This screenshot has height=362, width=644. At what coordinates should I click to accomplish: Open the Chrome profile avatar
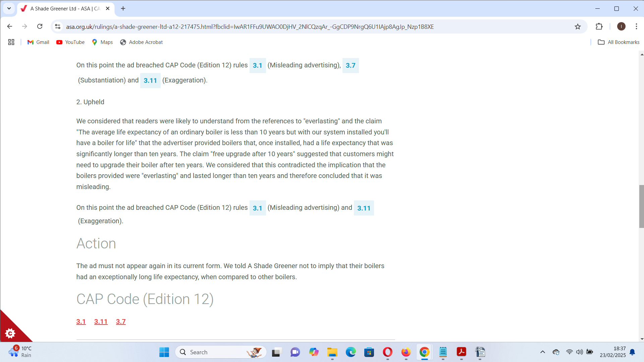pyautogui.click(x=621, y=26)
